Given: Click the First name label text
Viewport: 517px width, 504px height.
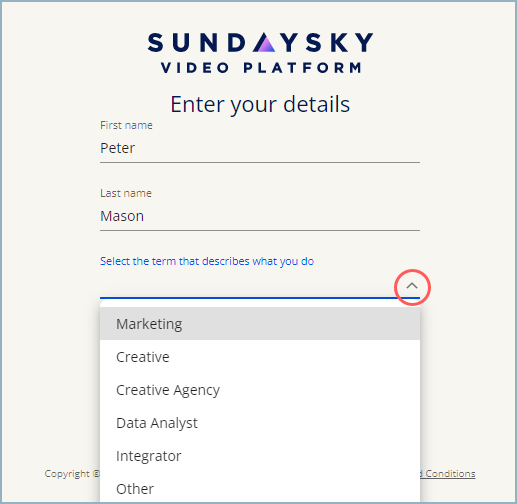Looking at the screenshot, I should 126,125.
